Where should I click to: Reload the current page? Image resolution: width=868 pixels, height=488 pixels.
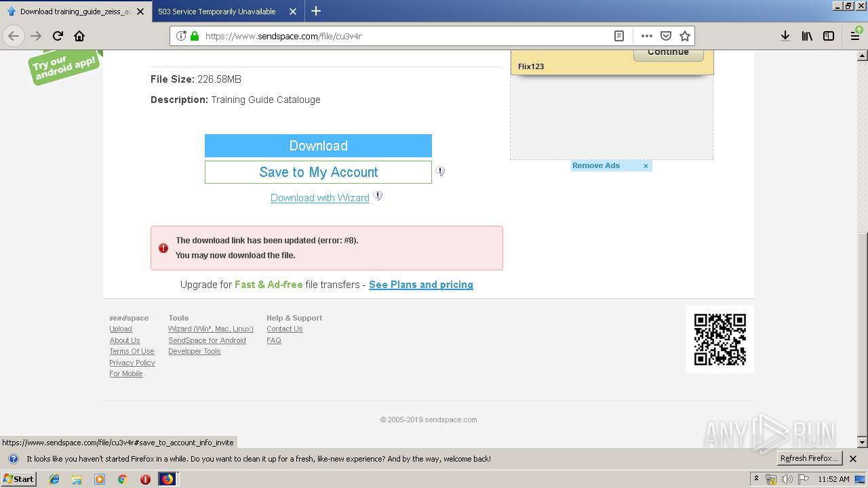point(58,36)
